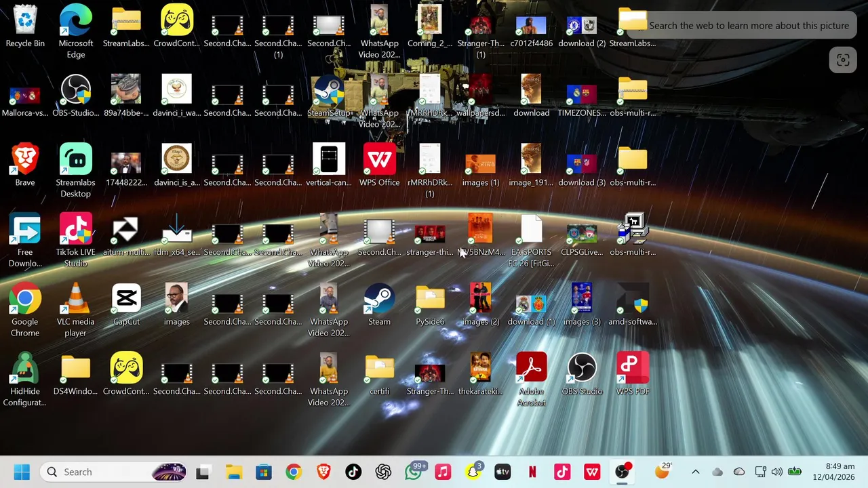Screen dimensions: 868x488
Task: Select the images (3) file
Action: point(582,305)
